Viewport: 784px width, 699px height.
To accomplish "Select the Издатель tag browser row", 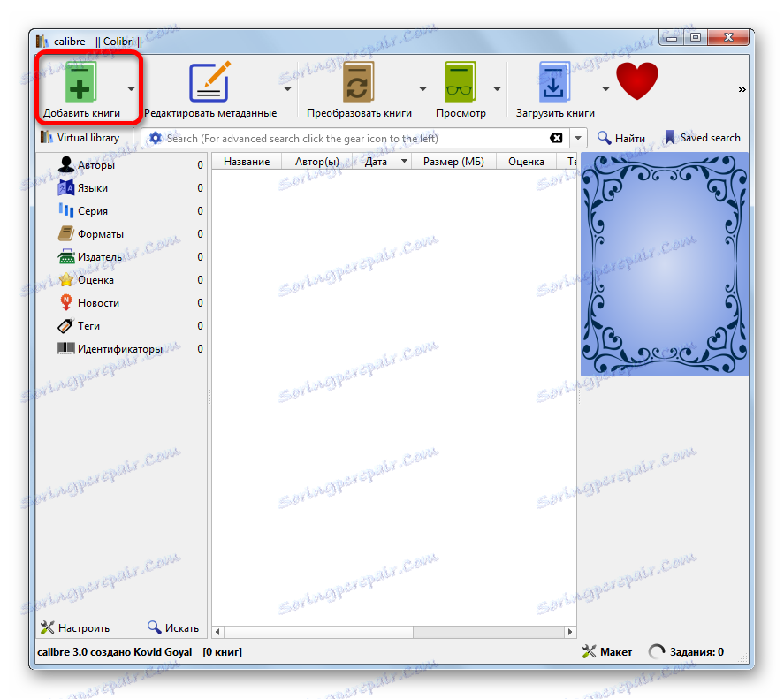I will 121,256.
